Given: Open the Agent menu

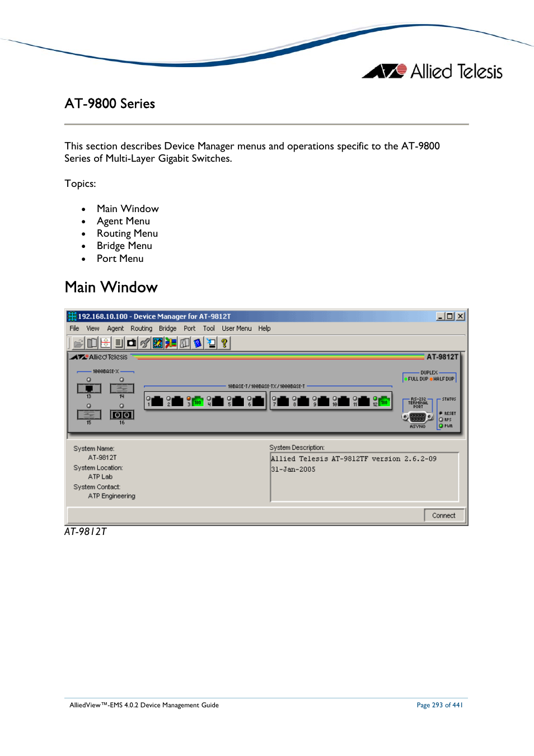Looking at the screenshot, I should tap(115, 328).
